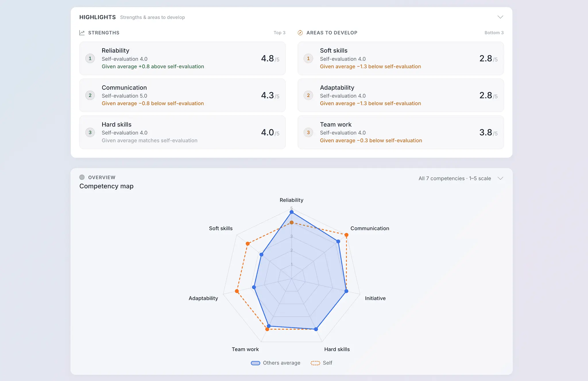This screenshot has width=588, height=381.
Task: Click the Initiative axis label on chart
Action: click(375, 298)
